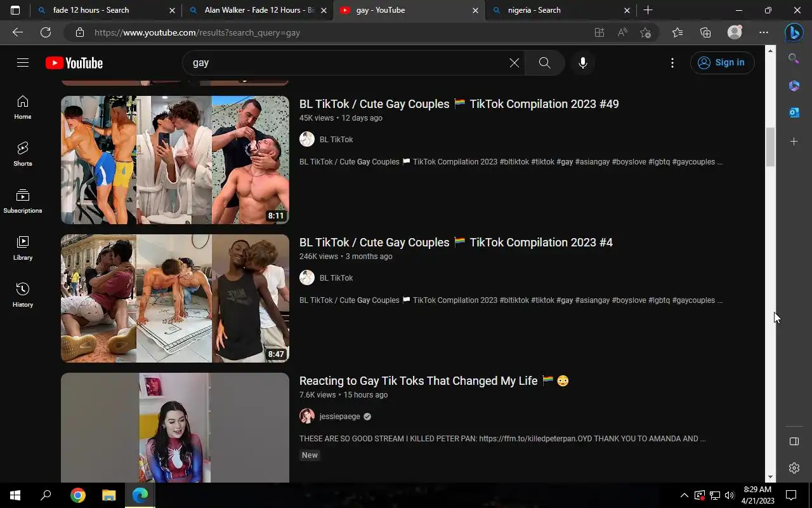
Task: Open BL TikTok channel under #49 video
Action: [336, 140]
